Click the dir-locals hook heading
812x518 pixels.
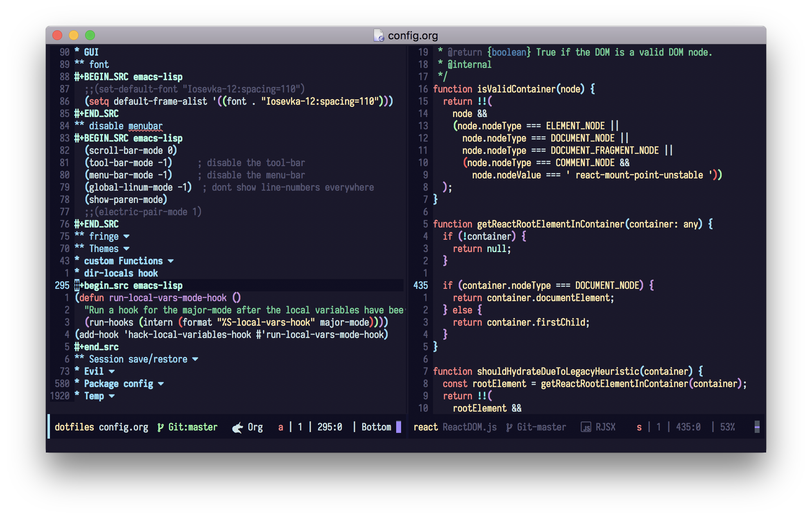121,273
